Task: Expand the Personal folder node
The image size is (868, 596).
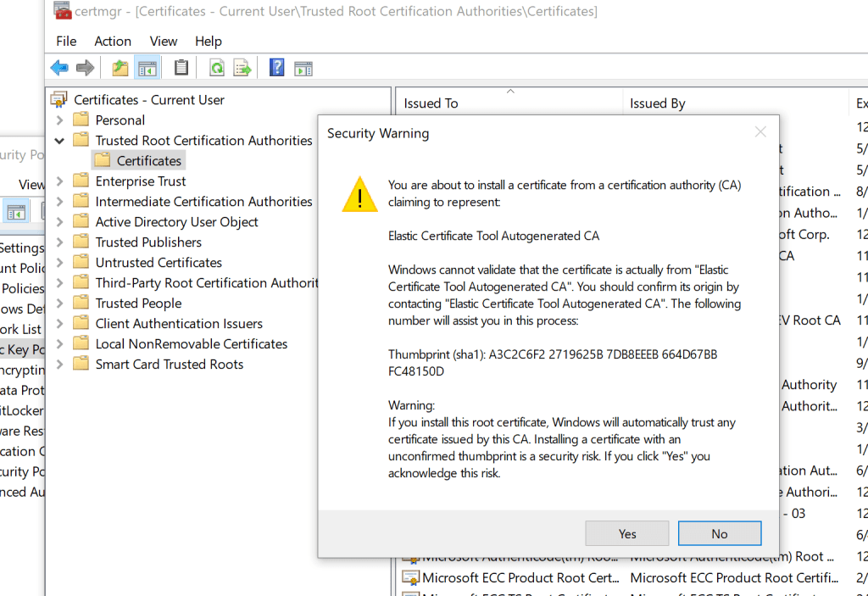Action: click(x=59, y=120)
